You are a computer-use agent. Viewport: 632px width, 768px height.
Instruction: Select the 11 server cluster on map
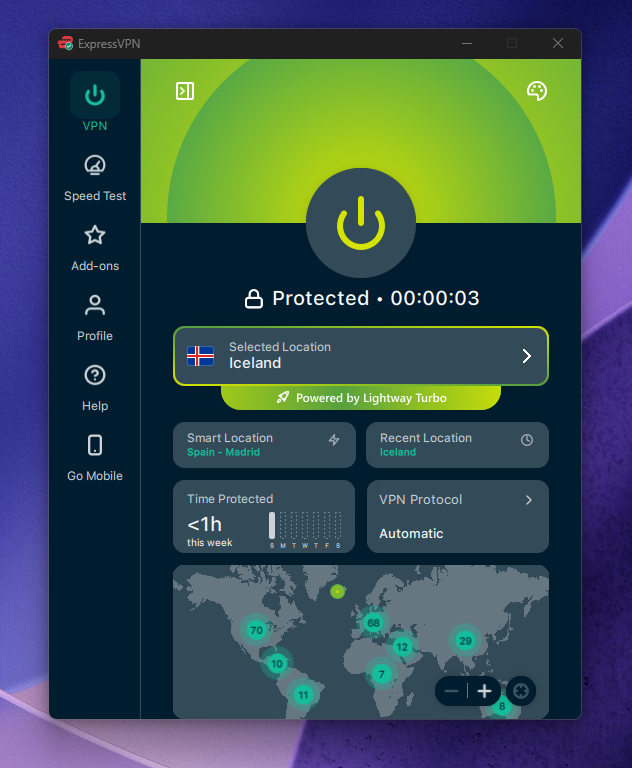coord(303,695)
